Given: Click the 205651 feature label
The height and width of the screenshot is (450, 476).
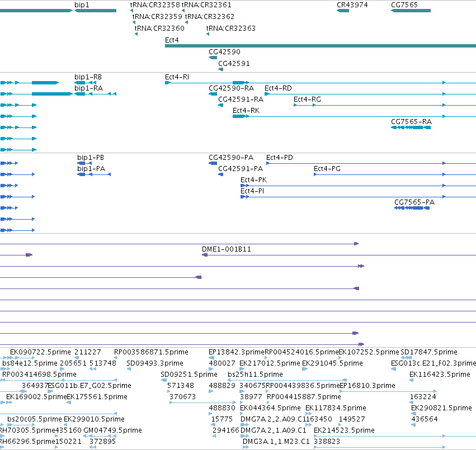Looking at the screenshot, I should click(73, 363).
